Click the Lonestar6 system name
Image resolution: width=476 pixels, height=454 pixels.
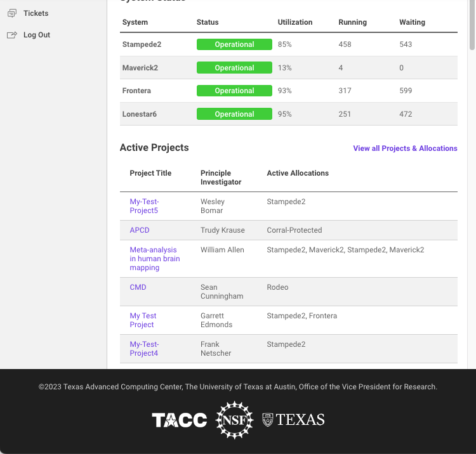(140, 114)
